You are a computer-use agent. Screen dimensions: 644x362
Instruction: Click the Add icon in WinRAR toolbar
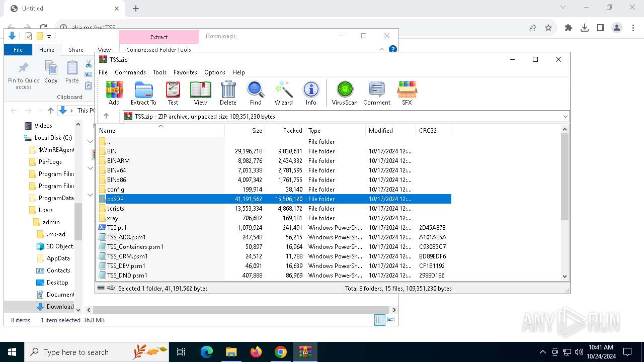pos(114,94)
